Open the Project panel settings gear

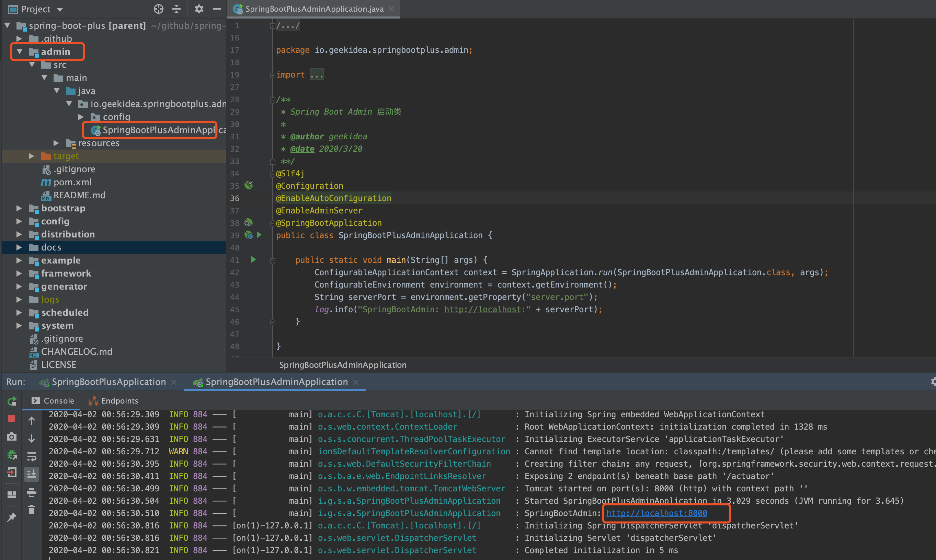coord(199,9)
